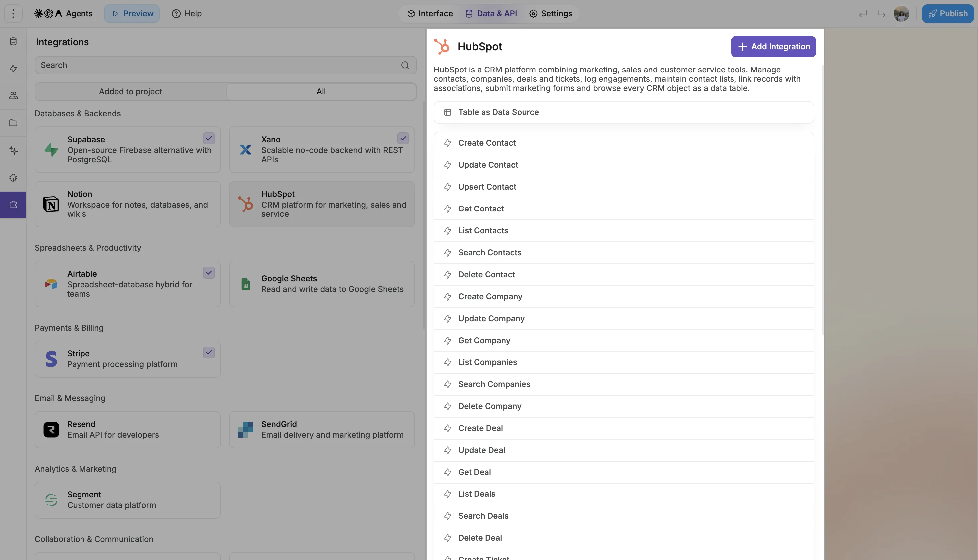Click the Add Integration button
Screen dimensions: 978x560
click(773, 47)
